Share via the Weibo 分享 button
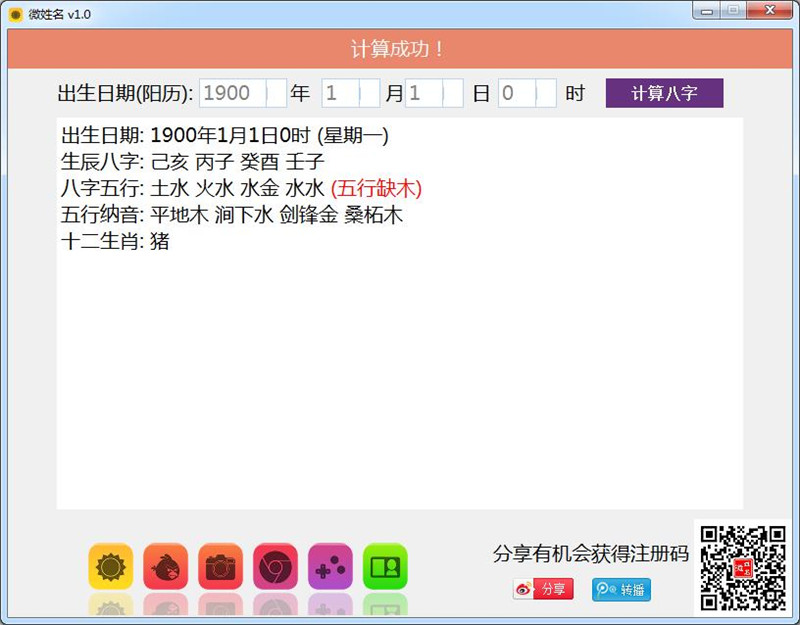This screenshot has width=800, height=625. tap(543, 589)
